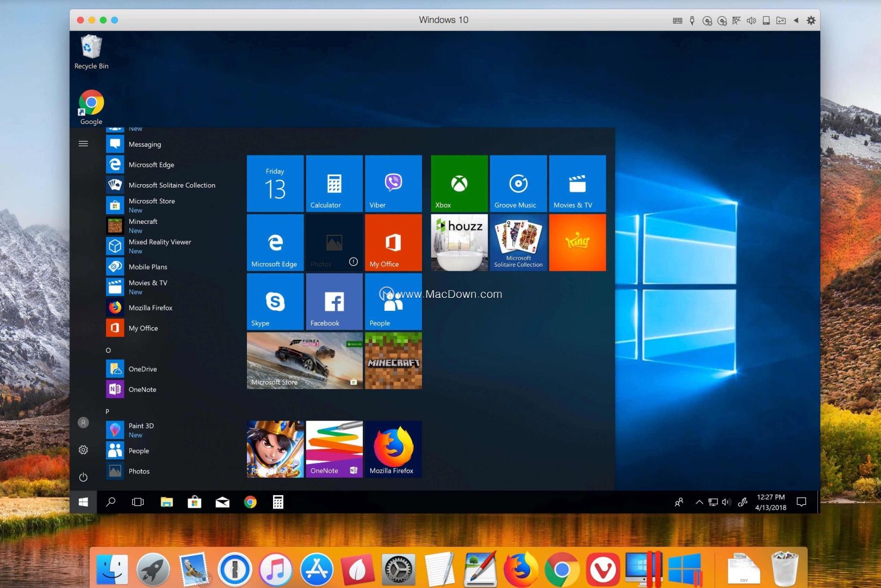
Task: Click the Parallels USB device icon
Action: (692, 20)
